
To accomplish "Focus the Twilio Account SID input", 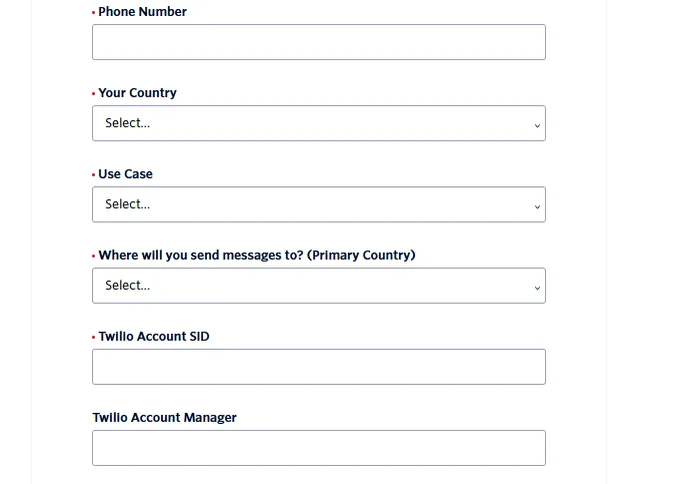I will pos(319,367).
